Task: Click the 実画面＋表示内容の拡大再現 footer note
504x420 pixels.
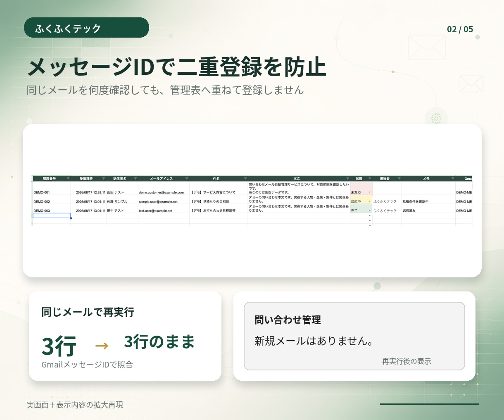Action: coord(75,405)
